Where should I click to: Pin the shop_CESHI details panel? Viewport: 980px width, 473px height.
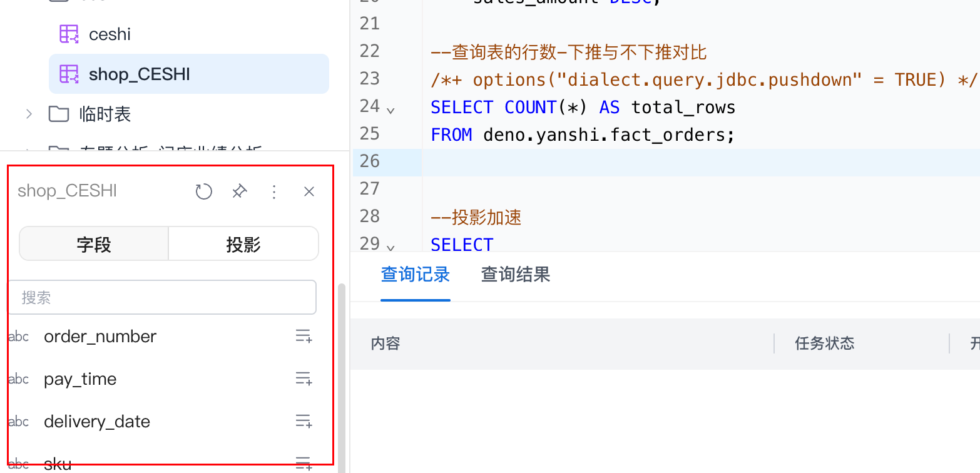(239, 191)
